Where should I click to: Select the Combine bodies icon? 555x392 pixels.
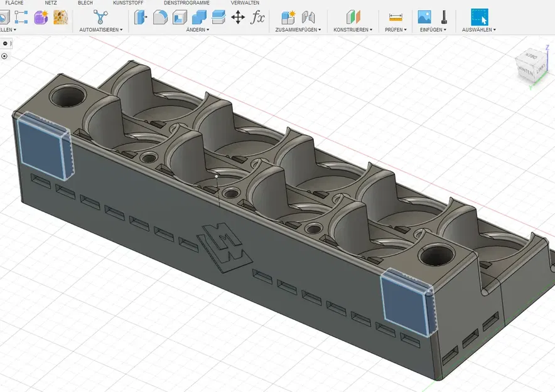coord(199,17)
